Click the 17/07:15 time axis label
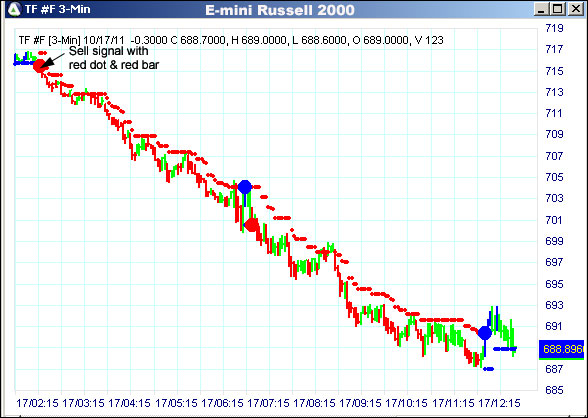 (268, 403)
